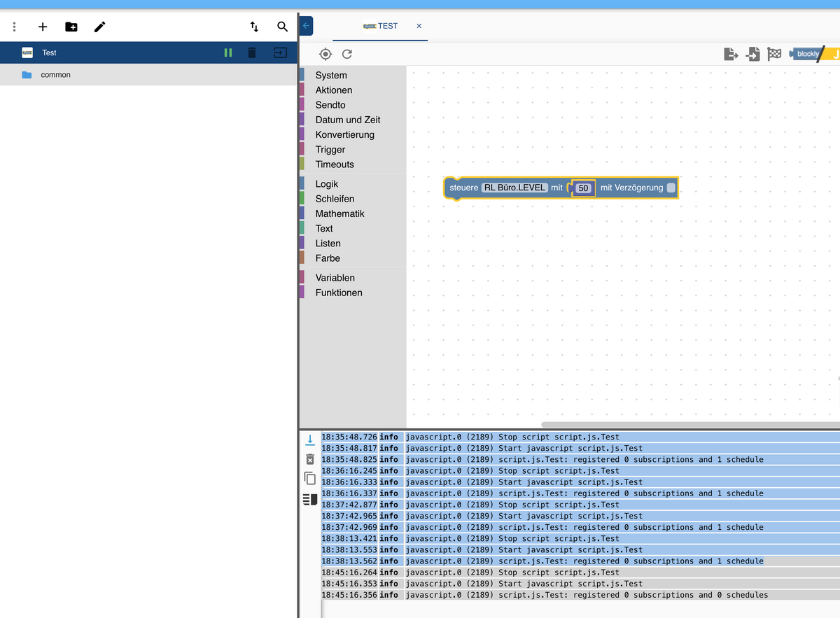Image resolution: width=840 pixels, height=618 pixels.
Task: Open the Trigger block category
Action: [x=330, y=150]
